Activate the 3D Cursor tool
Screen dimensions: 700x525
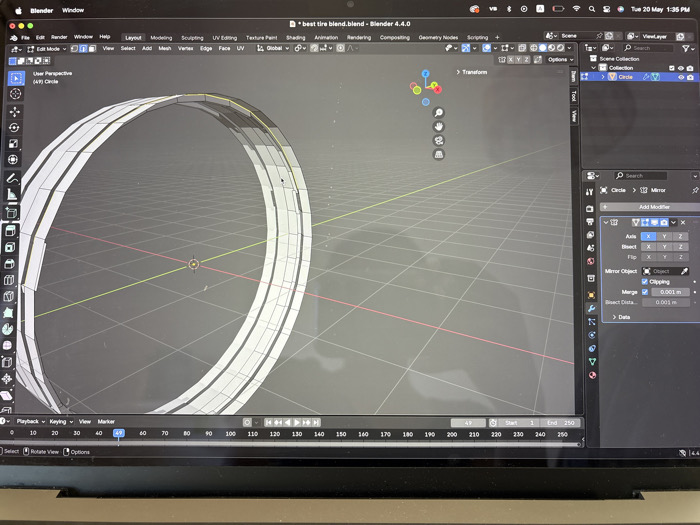click(x=15, y=94)
